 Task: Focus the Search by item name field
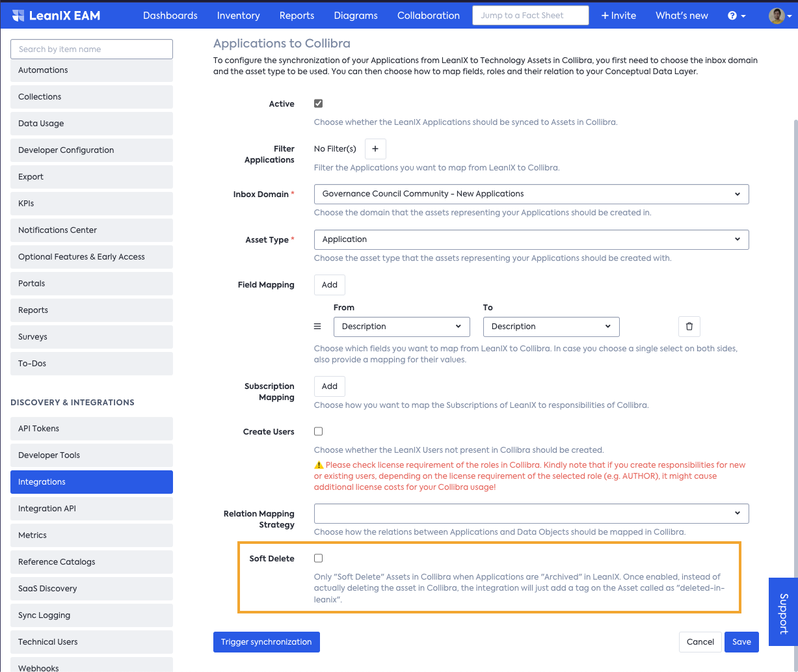pyautogui.click(x=92, y=49)
